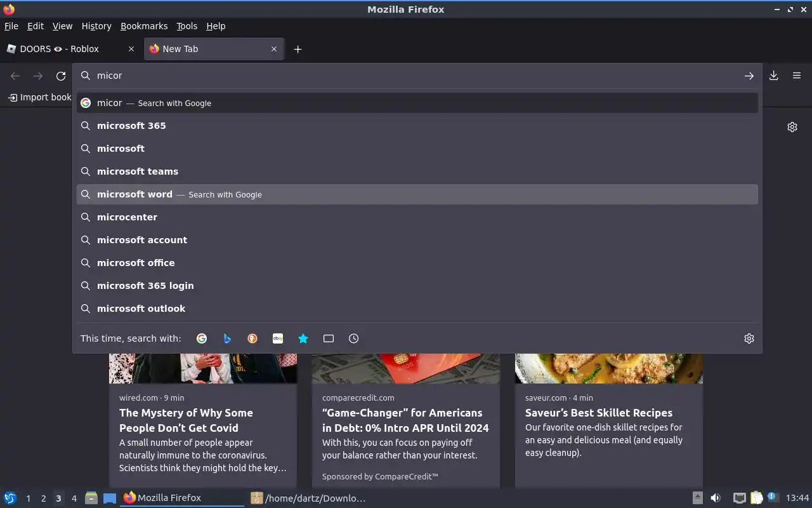Open a new tab with plus button

click(x=298, y=49)
